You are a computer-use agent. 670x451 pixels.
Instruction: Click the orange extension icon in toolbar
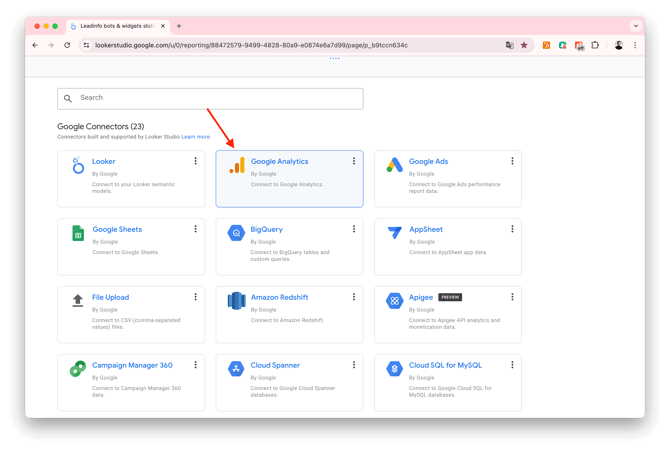point(546,45)
